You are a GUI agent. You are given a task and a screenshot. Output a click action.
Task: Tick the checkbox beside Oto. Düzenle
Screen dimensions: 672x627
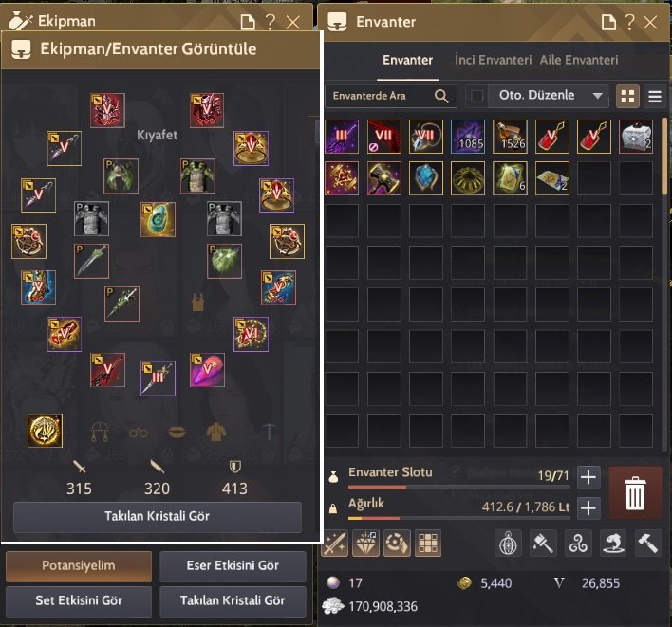coord(476,96)
